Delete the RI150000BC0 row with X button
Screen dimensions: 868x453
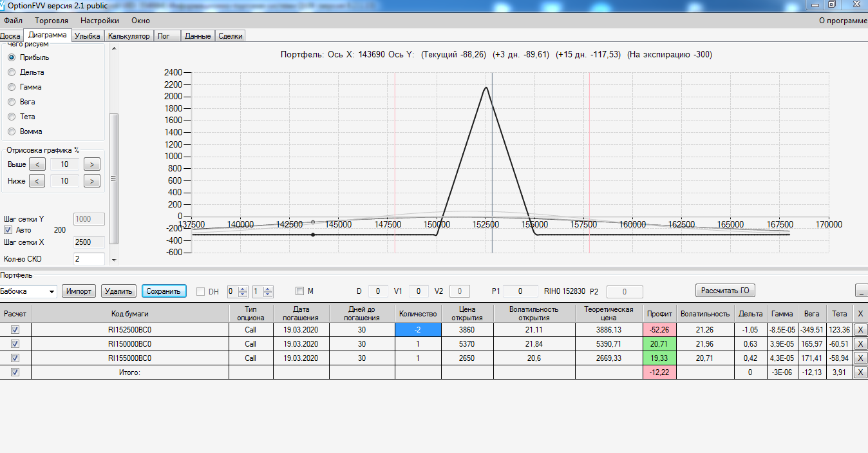(860, 344)
